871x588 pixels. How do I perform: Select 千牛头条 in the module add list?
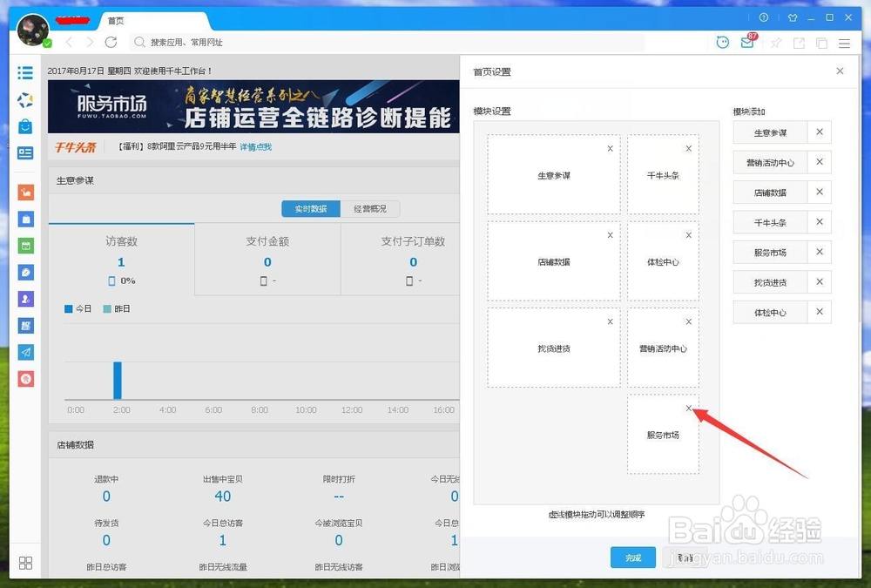pos(770,223)
